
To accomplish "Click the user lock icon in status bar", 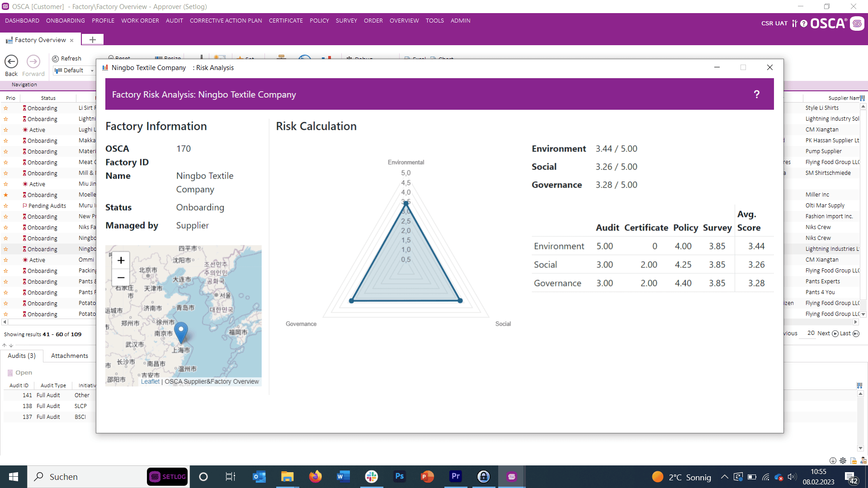I will coord(863,460).
